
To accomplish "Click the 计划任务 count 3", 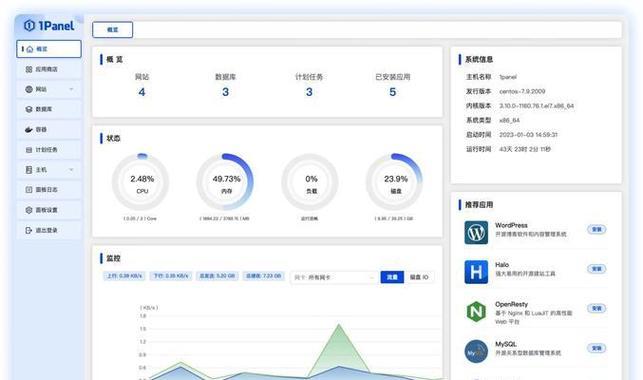I will coord(309,92).
